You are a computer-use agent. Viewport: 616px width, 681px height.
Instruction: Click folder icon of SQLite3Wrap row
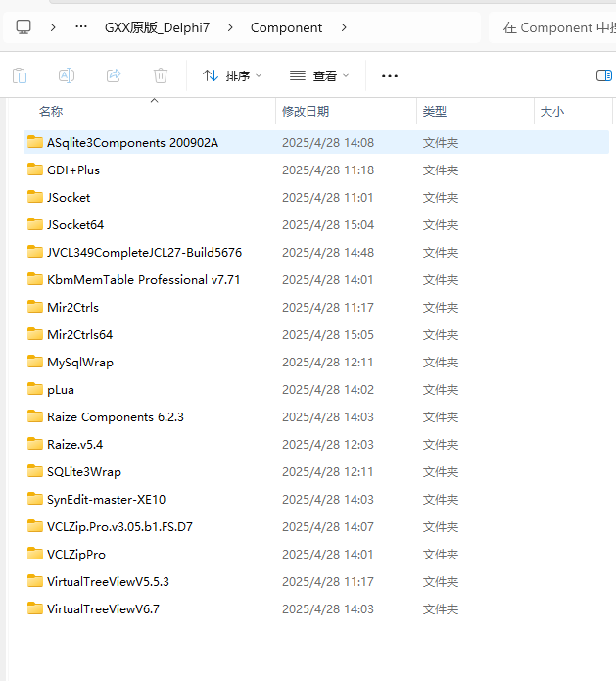point(35,470)
